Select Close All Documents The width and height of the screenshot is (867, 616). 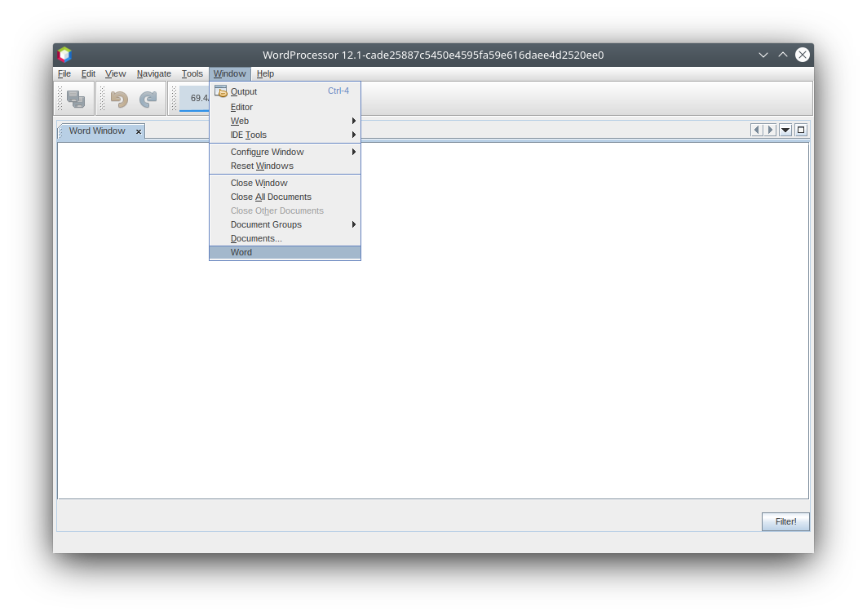click(271, 197)
